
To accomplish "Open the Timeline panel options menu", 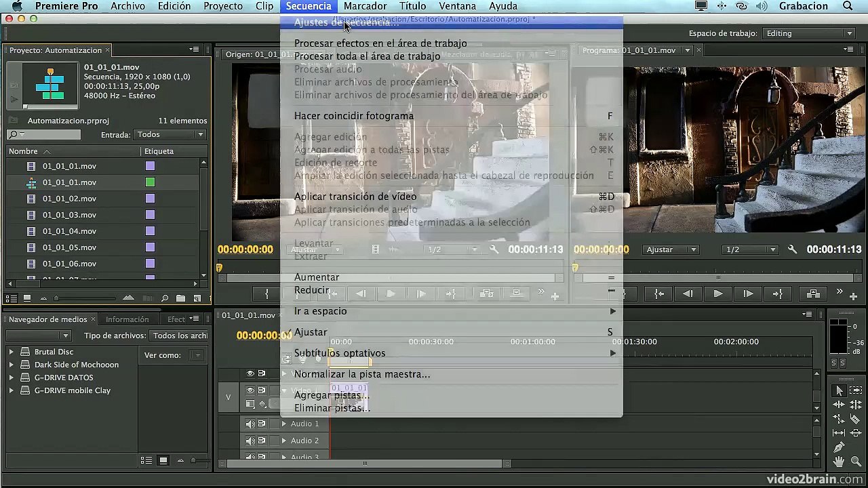I will pos(808,314).
